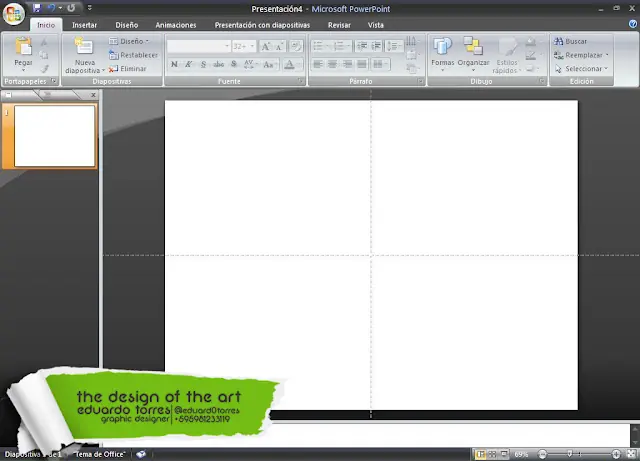The image size is (640, 461).
Task: Toggle italic (K) formatting
Action: [x=189, y=64]
